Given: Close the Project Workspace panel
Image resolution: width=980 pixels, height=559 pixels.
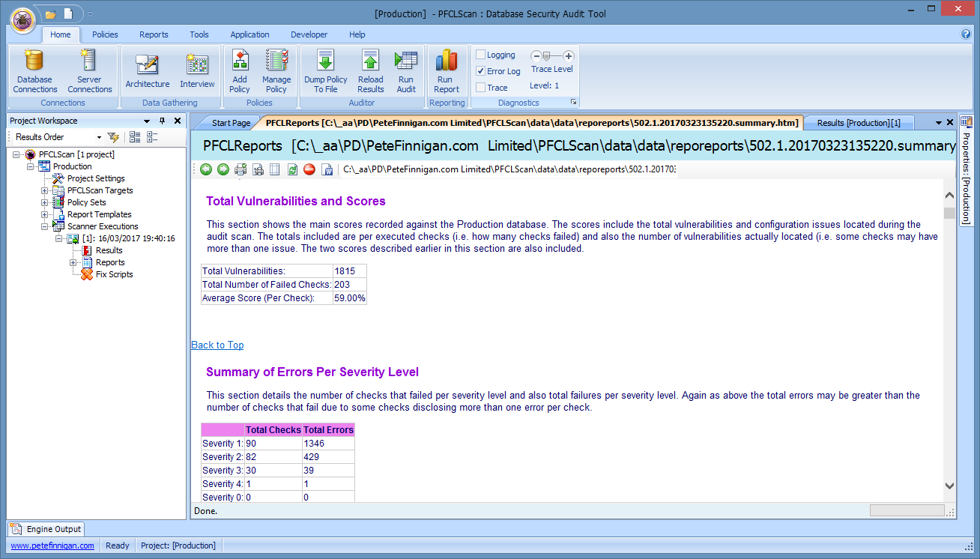Looking at the screenshot, I should pos(178,121).
